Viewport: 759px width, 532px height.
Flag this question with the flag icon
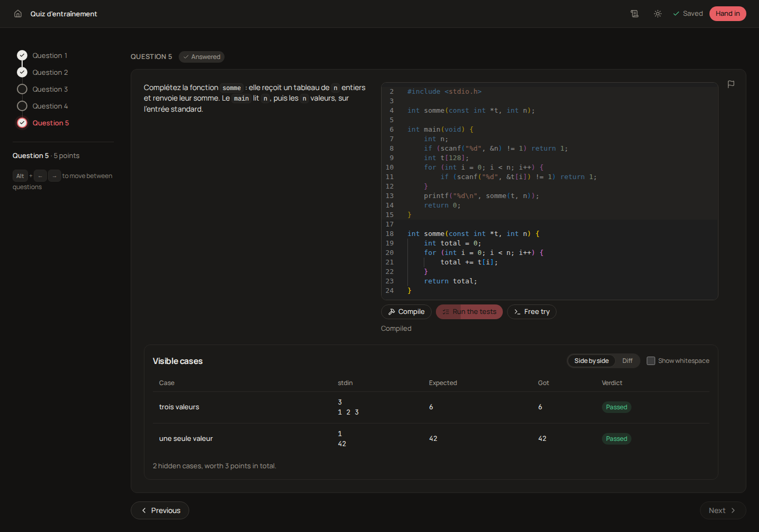click(x=731, y=84)
